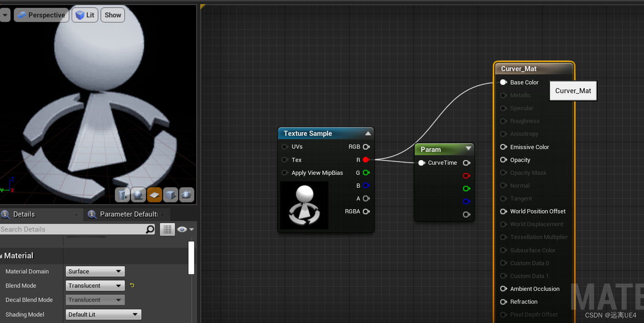Open the Blend Mode dropdown showing Translucent

tap(95, 285)
